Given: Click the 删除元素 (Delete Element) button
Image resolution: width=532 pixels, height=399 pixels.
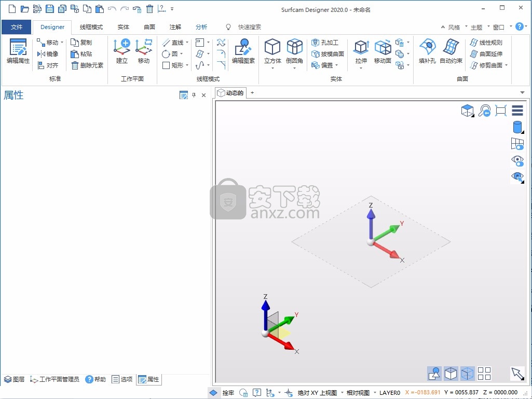Looking at the screenshot, I should [87, 65].
